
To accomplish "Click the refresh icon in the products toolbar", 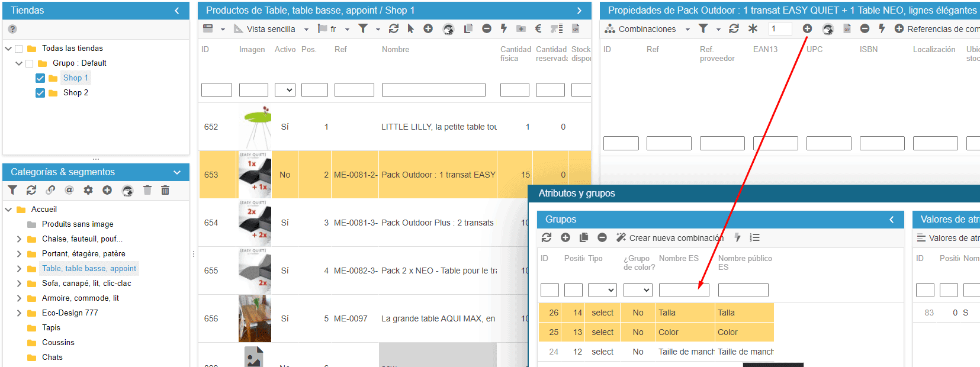I will (394, 28).
